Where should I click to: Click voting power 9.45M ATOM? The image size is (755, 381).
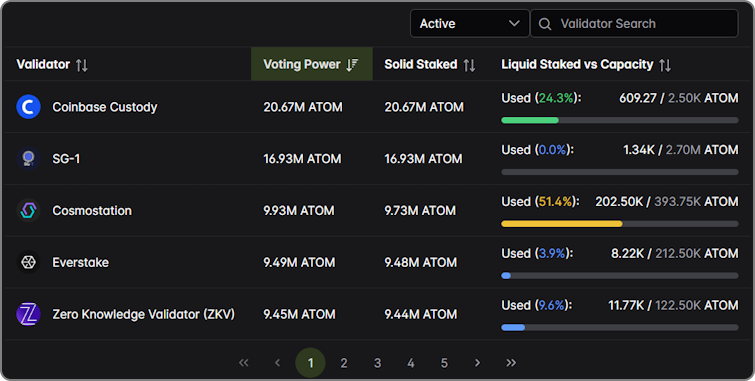point(299,315)
